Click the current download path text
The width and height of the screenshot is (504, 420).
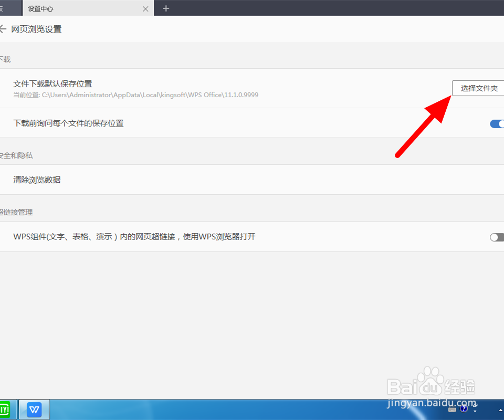[x=135, y=95]
